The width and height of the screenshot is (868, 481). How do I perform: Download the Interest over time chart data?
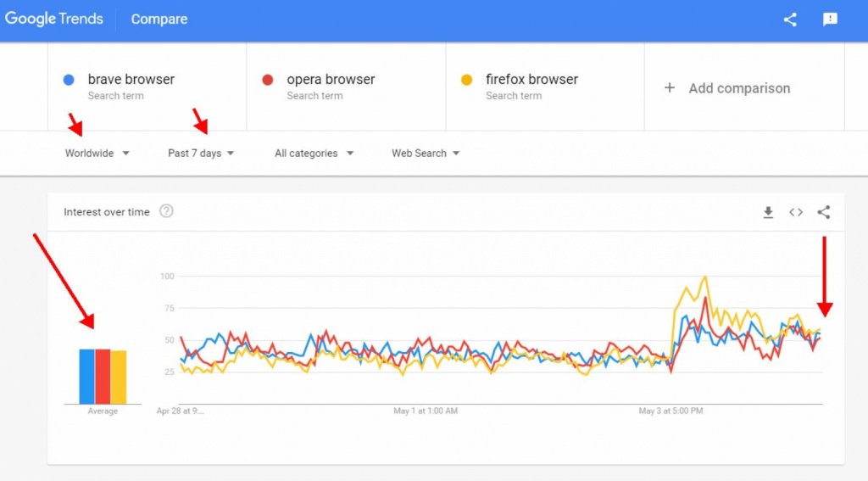tap(768, 212)
